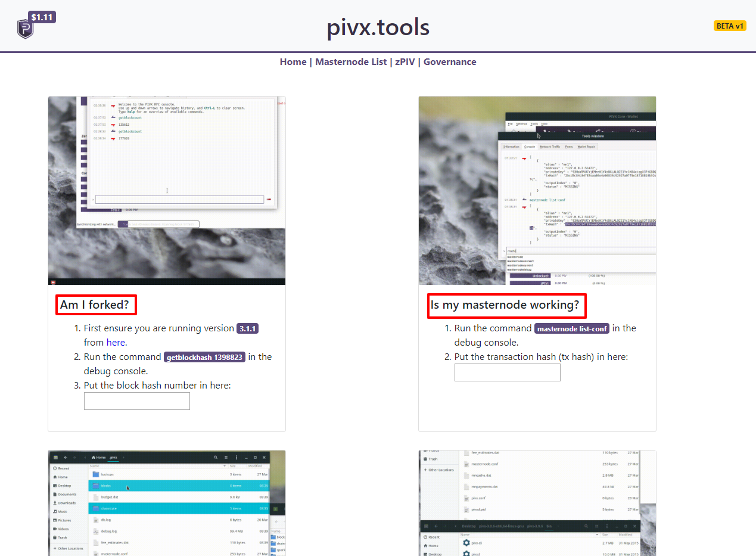Click the 'Am I forked?' heading
This screenshot has width=756, height=556.
point(95,305)
